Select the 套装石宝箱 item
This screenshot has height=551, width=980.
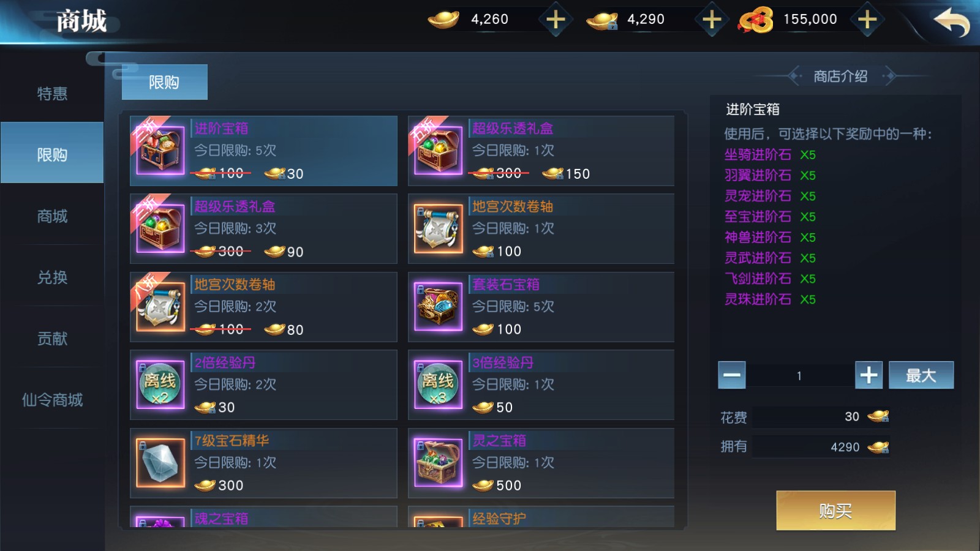[541, 307]
